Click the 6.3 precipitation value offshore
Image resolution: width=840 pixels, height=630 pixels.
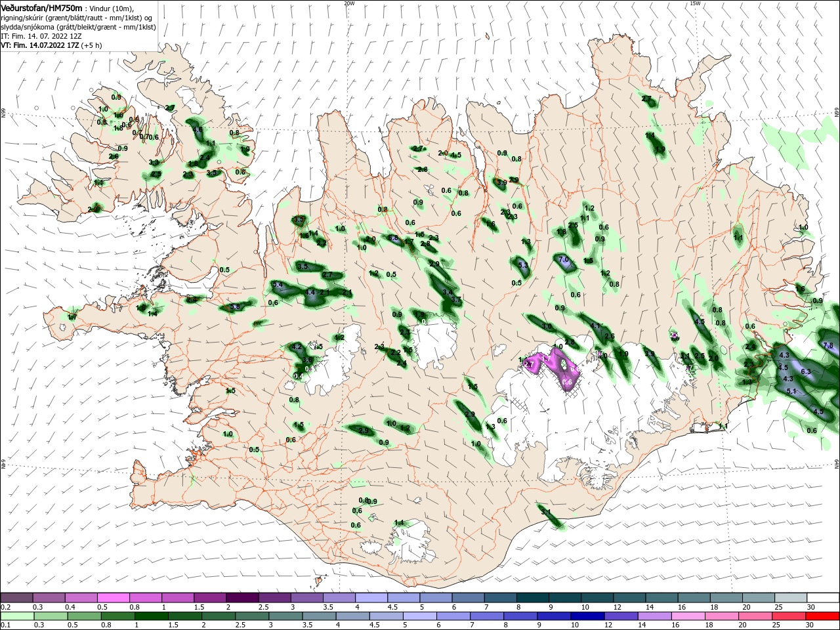pyautogui.click(x=806, y=371)
